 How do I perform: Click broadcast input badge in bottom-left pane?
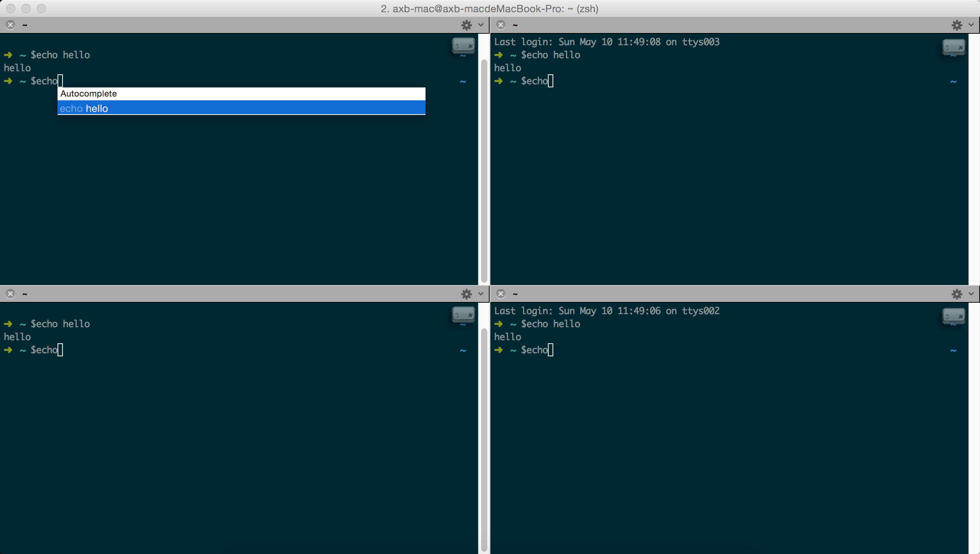464,315
